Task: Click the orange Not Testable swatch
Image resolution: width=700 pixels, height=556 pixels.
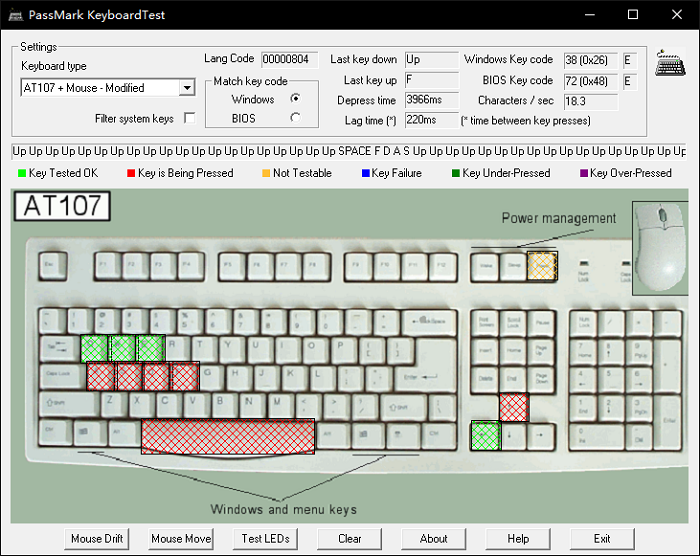Action: point(266,173)
